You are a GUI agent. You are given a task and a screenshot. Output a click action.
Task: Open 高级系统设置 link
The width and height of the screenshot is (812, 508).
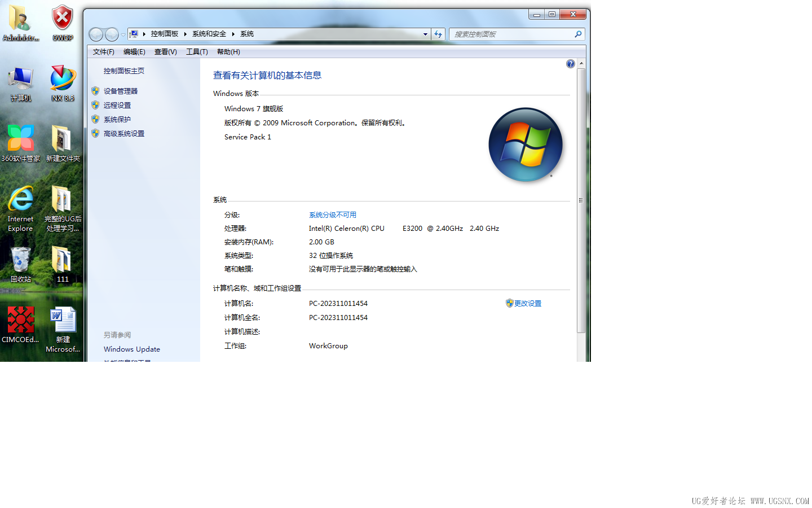point(124,133)
